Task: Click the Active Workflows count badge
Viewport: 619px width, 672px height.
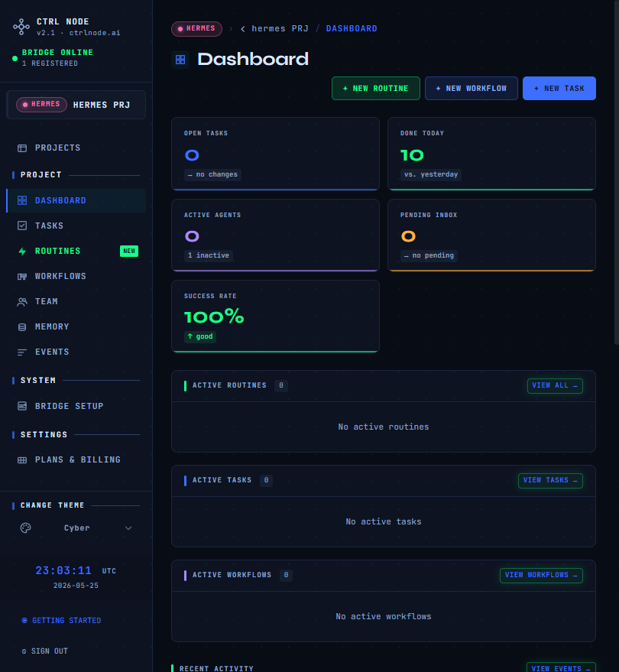Action: coord(286,575)
